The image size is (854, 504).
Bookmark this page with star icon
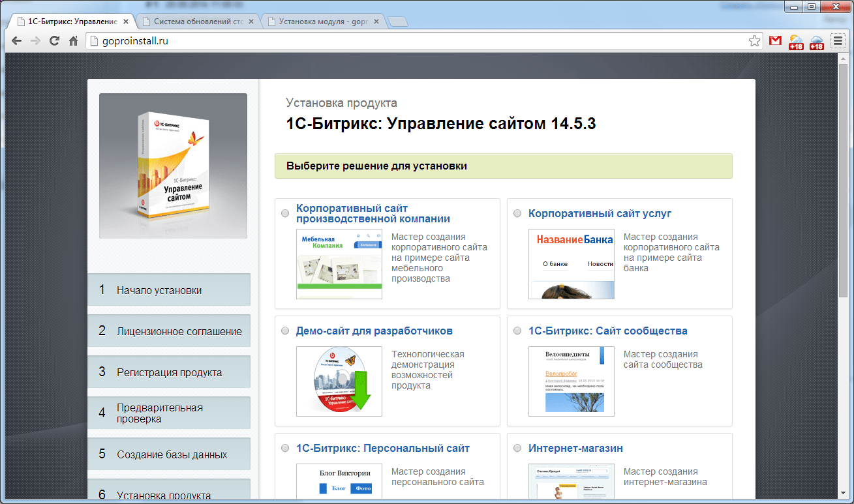coord(754,41)
